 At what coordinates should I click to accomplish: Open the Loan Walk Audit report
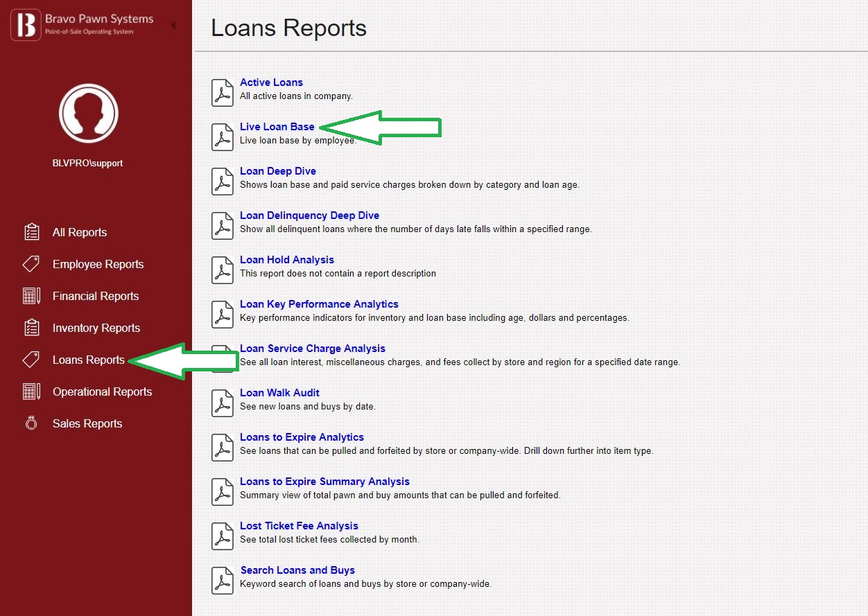(279, 393)
